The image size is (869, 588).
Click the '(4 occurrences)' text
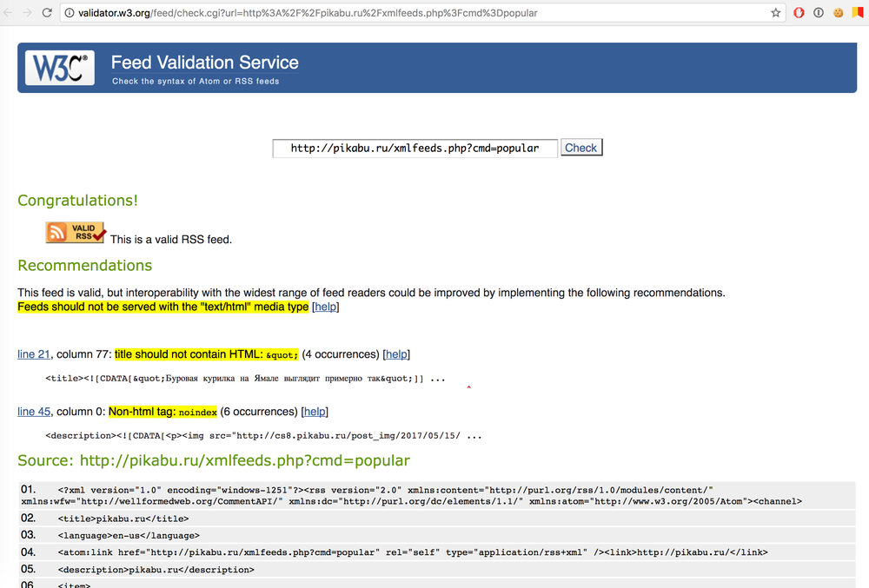[x=341, y=354]
